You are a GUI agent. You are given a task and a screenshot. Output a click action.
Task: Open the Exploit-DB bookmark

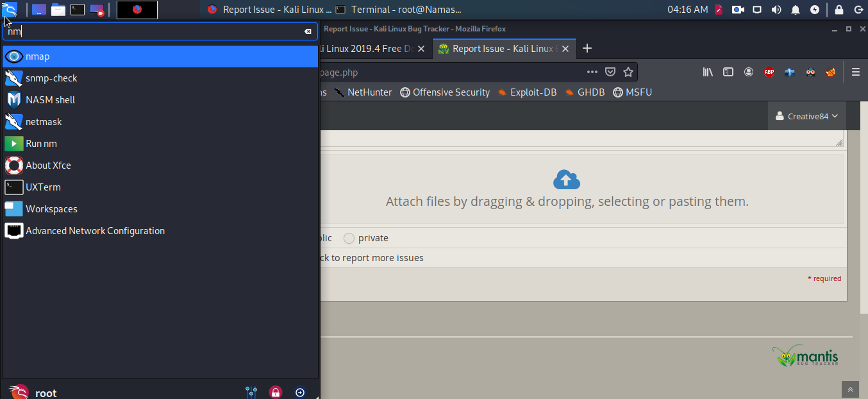[x=527, y=92]
